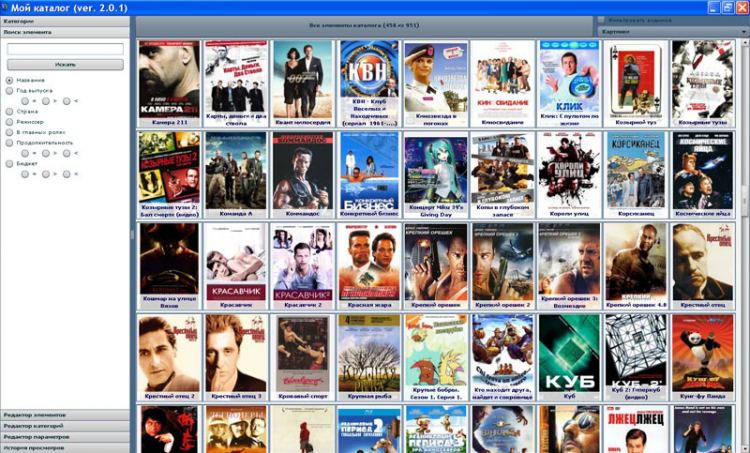Open the Красавчик poster

coord(236,262)
